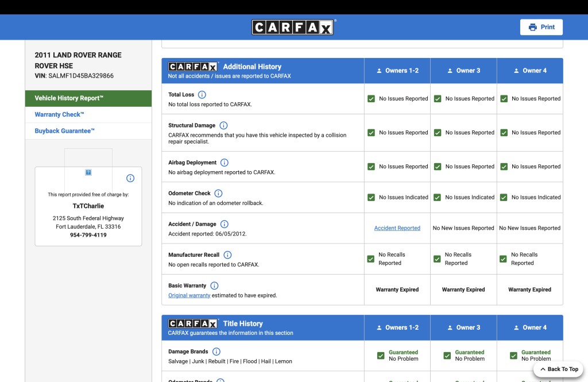
Task: Click Warranty Expired under Owners 1-2
Action: 397,290
